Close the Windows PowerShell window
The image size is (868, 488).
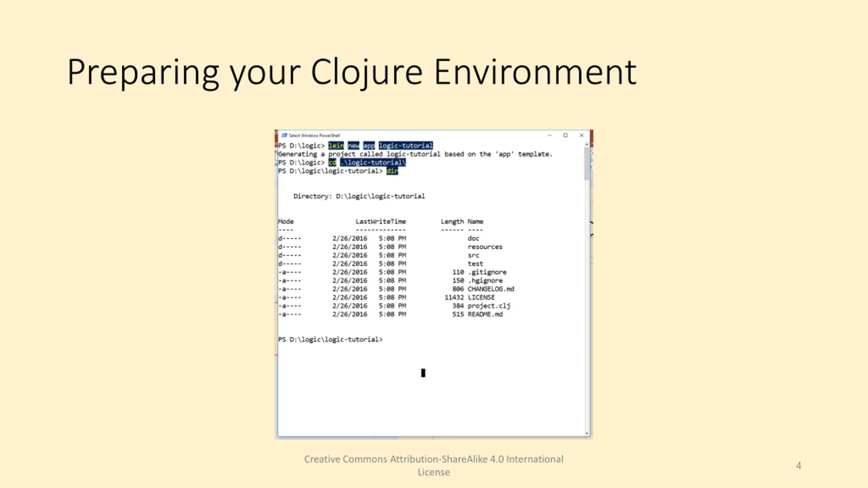point(581,135)
